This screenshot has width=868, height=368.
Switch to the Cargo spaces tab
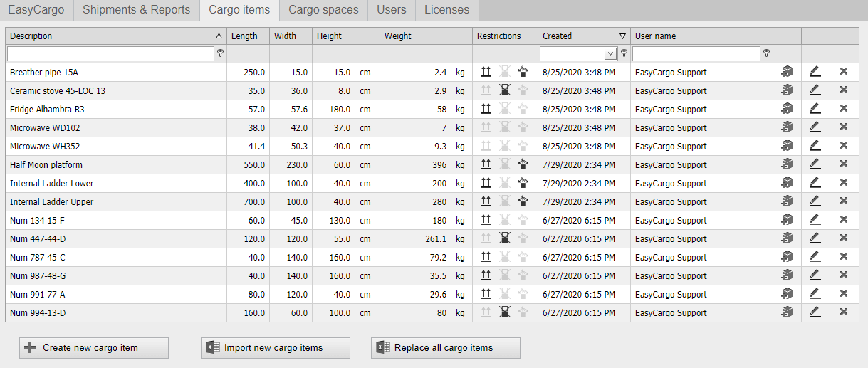(323, 10)
